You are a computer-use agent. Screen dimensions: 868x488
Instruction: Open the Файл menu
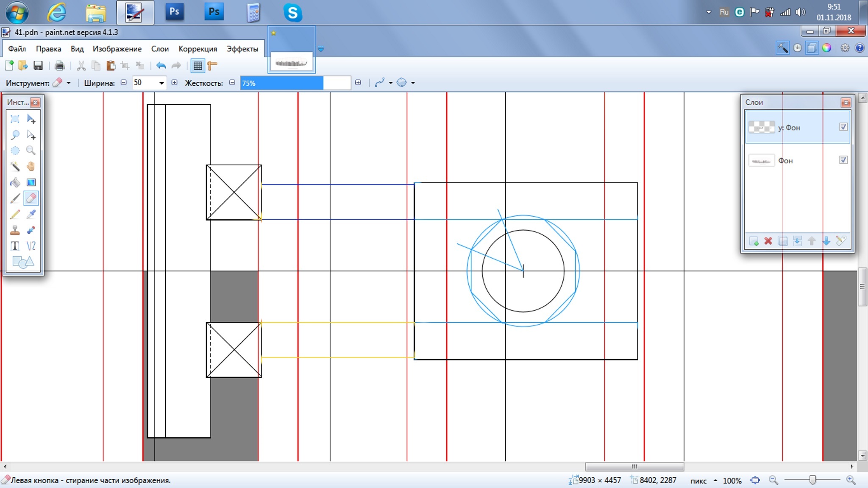17,49
